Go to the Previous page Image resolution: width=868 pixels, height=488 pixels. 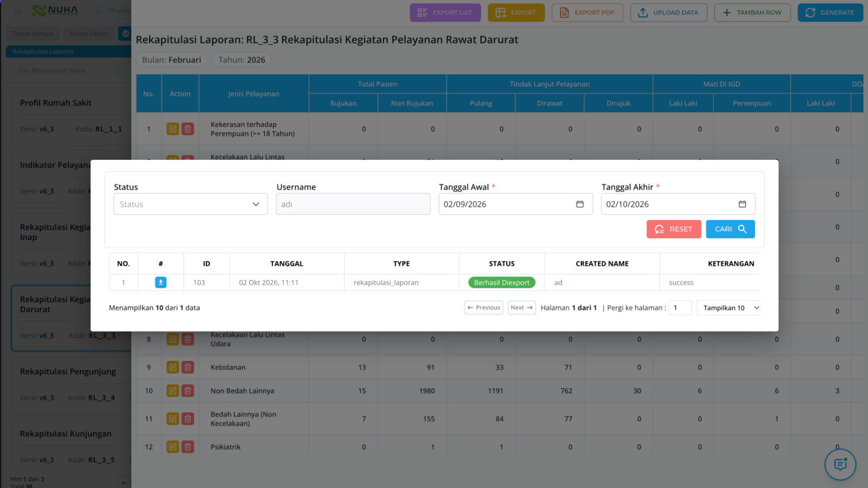click(483, 307)
